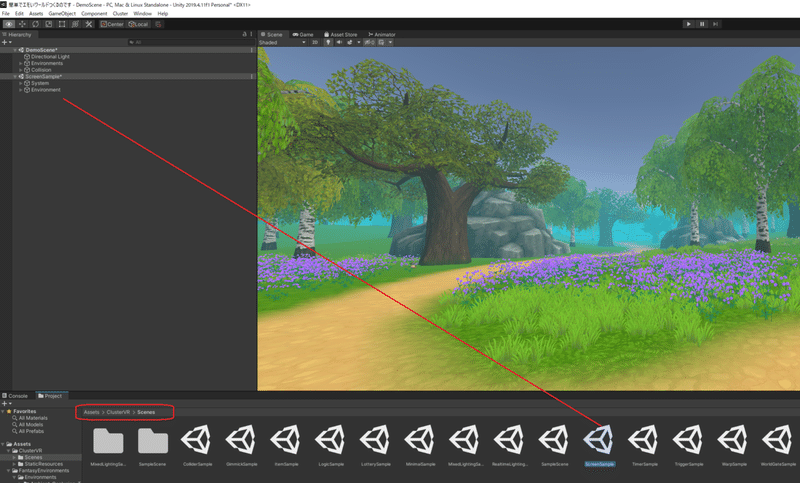Switch to the Console tab
This screenshot has height=483, width=800.
pyautogui.click(x=15, y=396)
